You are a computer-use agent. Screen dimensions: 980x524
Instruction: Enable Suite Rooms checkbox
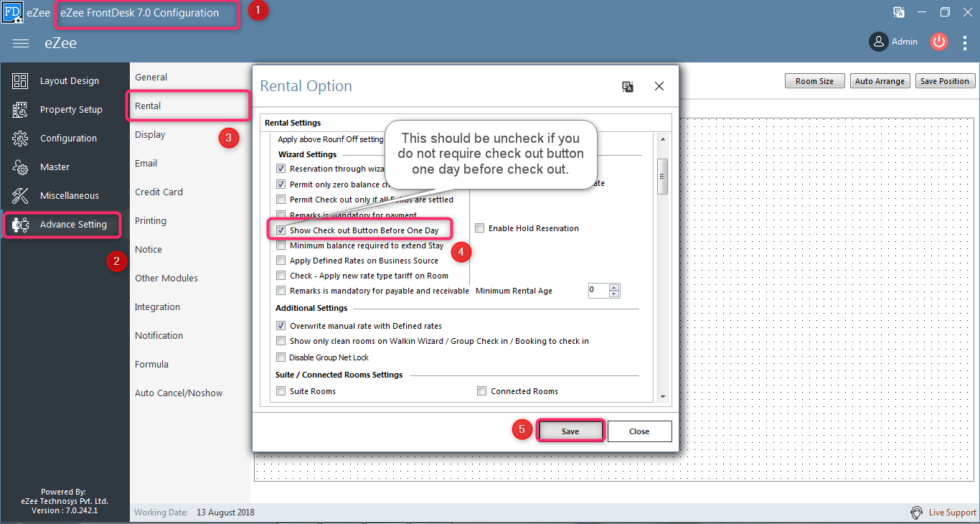pos(281,391)
